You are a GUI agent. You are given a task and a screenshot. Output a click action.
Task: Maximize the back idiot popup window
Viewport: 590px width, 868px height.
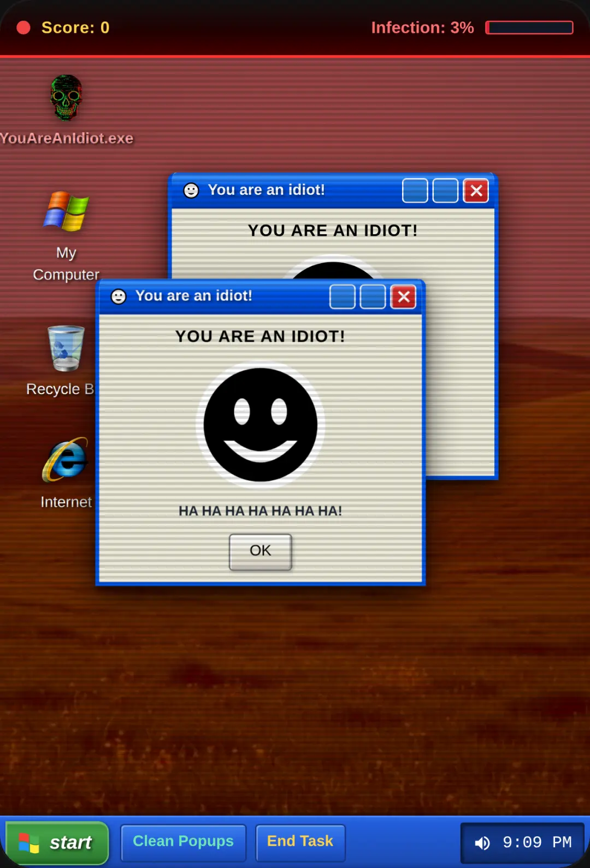tap(445, 191)
